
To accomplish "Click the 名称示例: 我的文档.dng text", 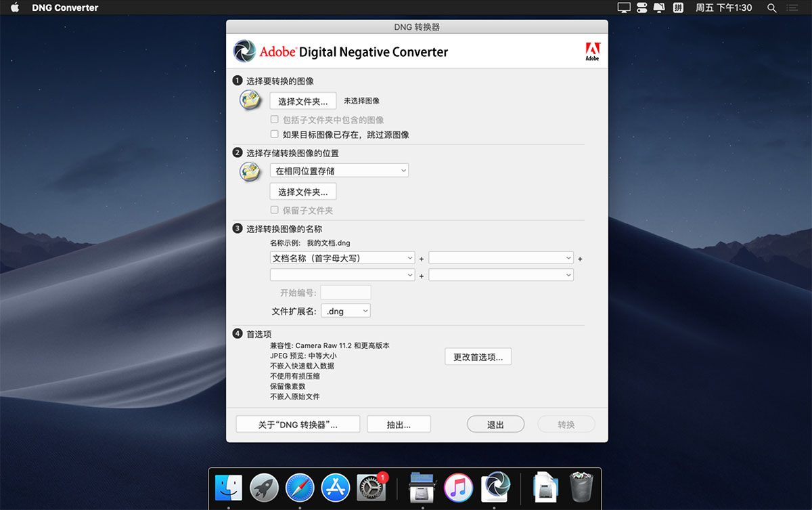I will pyautogui.click(x=310, y=242).
